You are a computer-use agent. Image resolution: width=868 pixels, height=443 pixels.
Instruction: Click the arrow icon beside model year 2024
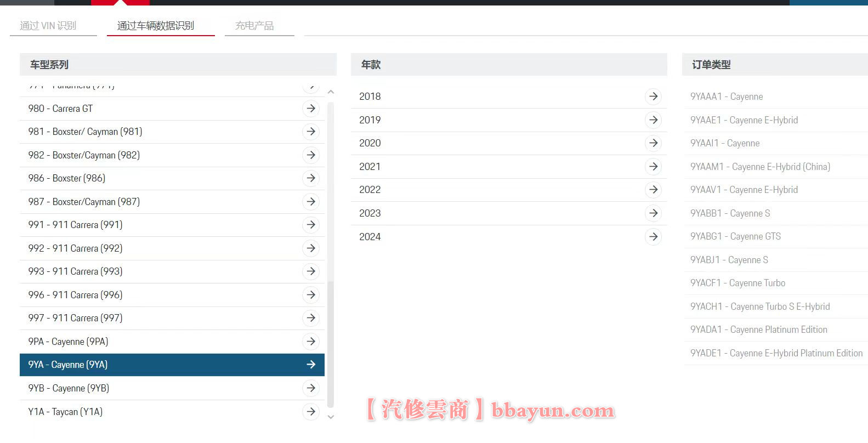653,237
